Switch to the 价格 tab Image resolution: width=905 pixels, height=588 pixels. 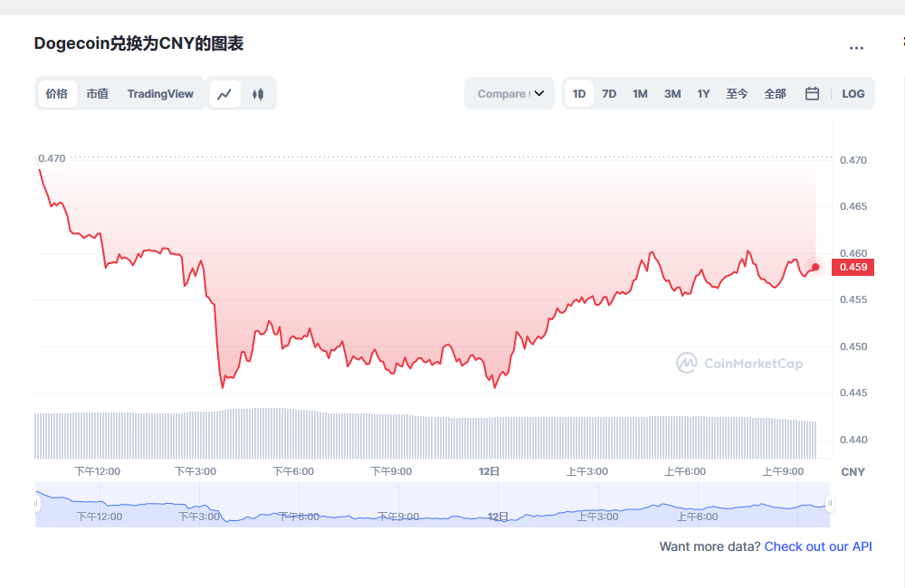[x=57, y=94]
